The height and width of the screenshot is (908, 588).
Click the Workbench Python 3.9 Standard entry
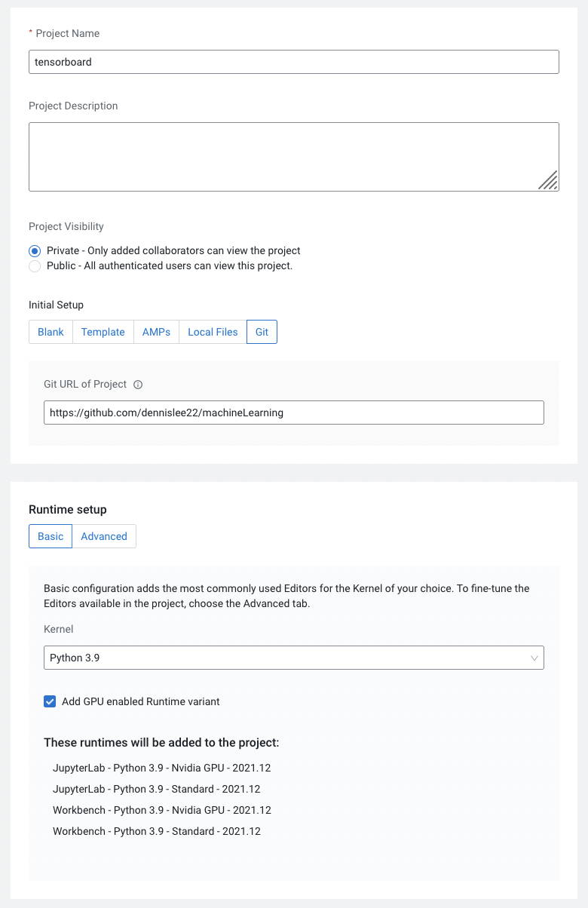pyautogui.click(x=156, y=831)
